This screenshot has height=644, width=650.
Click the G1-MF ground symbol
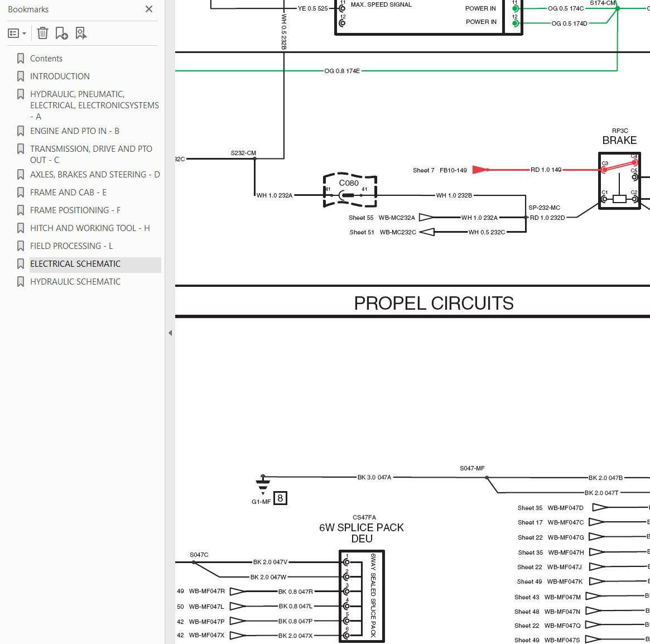263,484
